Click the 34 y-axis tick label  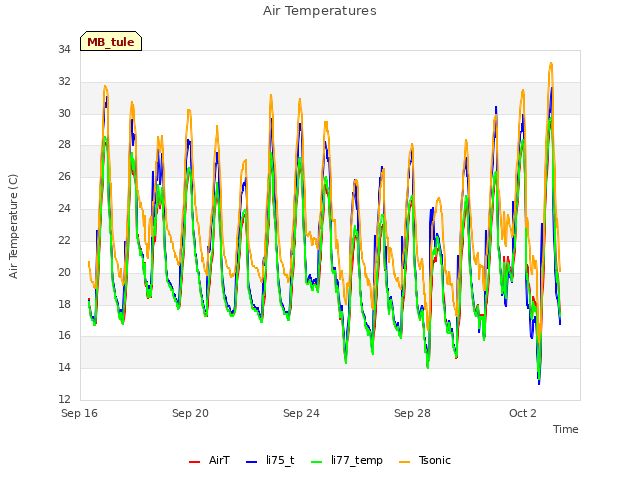coord(64,49)
